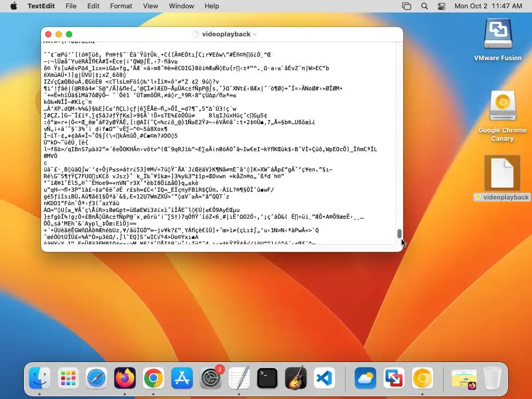The height and width of the screenshot is (399, 532).
Task: Click the videoplayback document proxy icon
Action: click(x=195, y=34)
